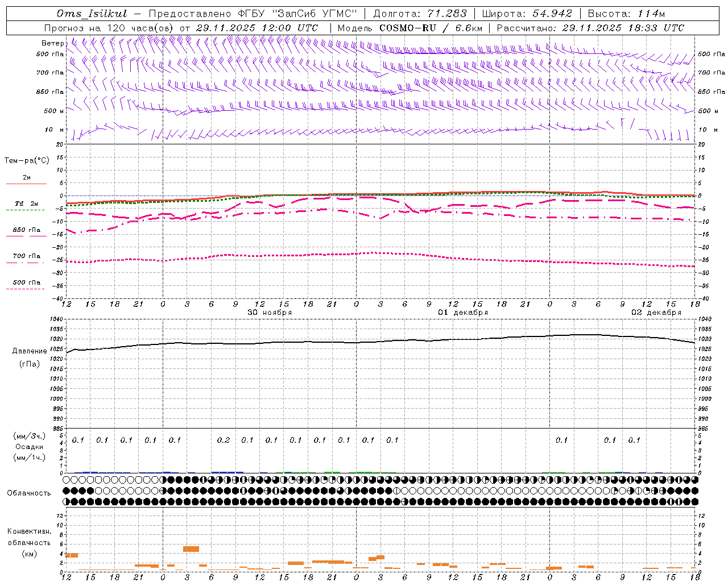
Task: Click the station name Oms_Isilkul in the header
Action: point(92,14)
